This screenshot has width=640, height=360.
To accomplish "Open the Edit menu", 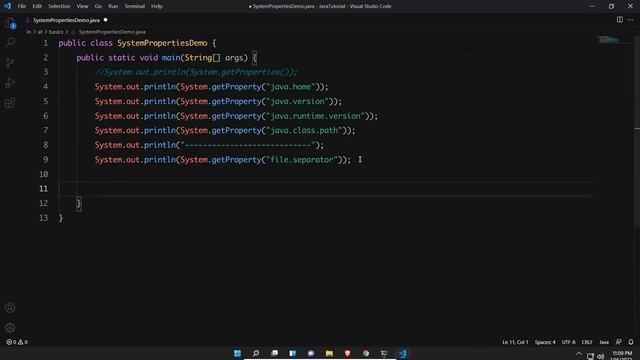I will tap(37, 6).
